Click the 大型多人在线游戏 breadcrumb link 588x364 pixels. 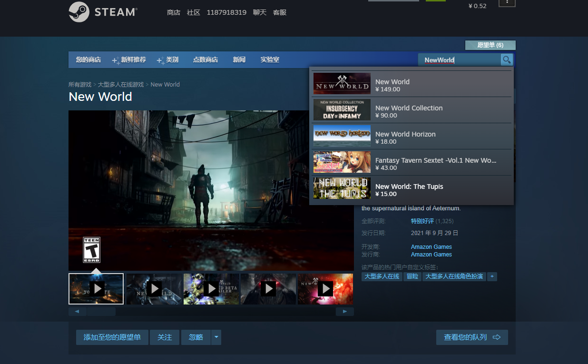121,85
